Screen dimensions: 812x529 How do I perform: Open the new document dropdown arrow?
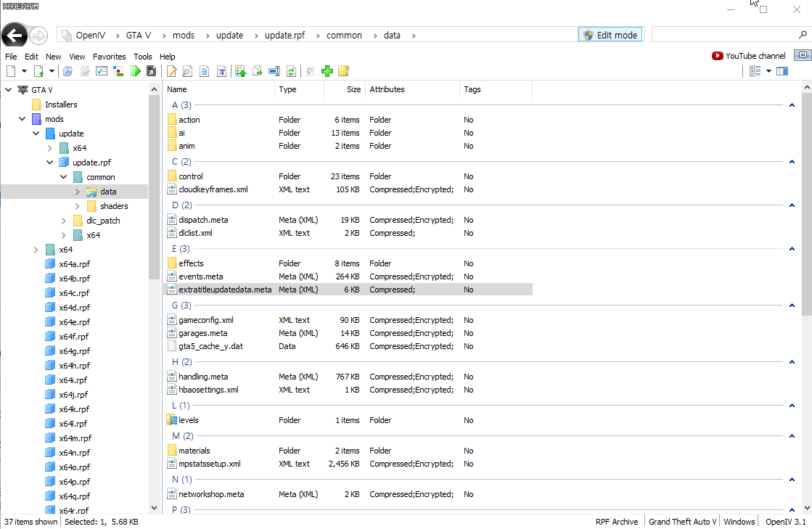(x=24, y=71)
